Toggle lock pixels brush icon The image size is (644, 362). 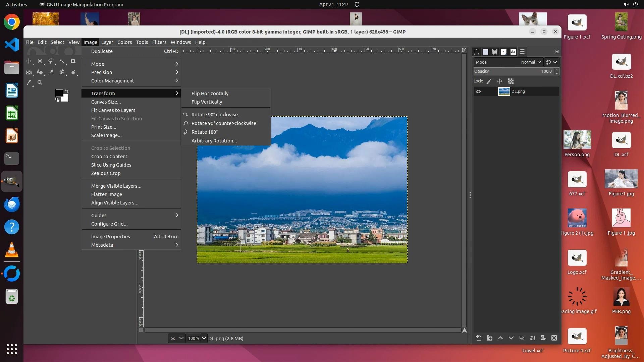pyautogui.click(x=489, y=81)
